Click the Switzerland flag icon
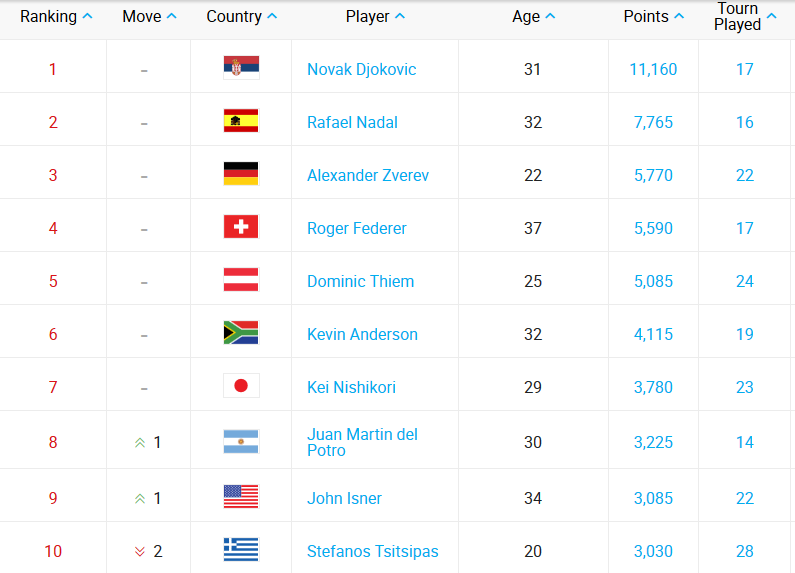 pyautogui.click(x=241, y=228)
